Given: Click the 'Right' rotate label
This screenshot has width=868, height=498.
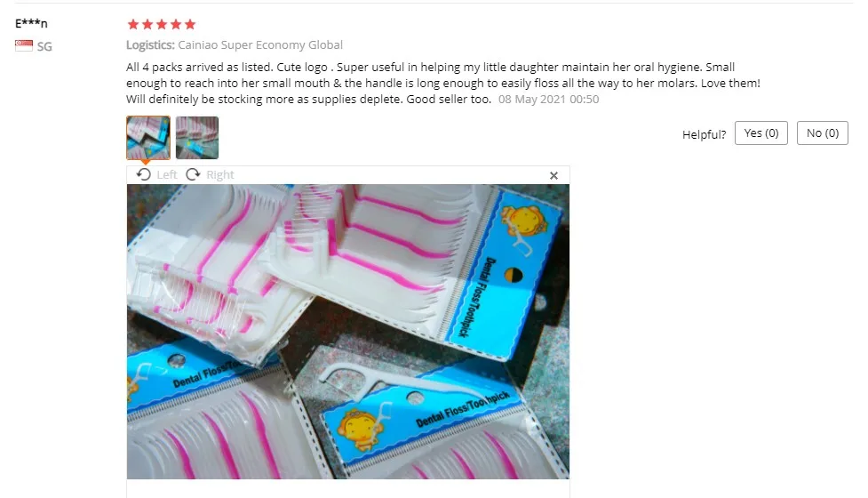Looking at the screenshot, I should [x=220, y=175].
